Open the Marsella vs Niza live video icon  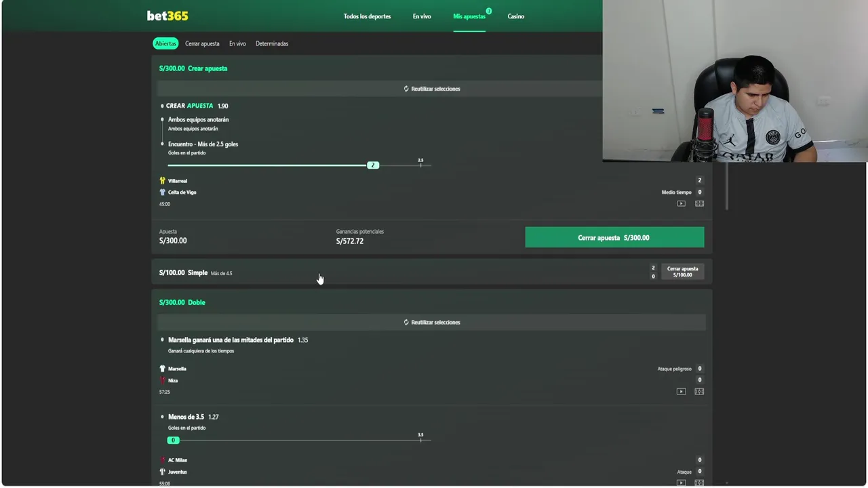pyautogui.click(x=681, y=392)
